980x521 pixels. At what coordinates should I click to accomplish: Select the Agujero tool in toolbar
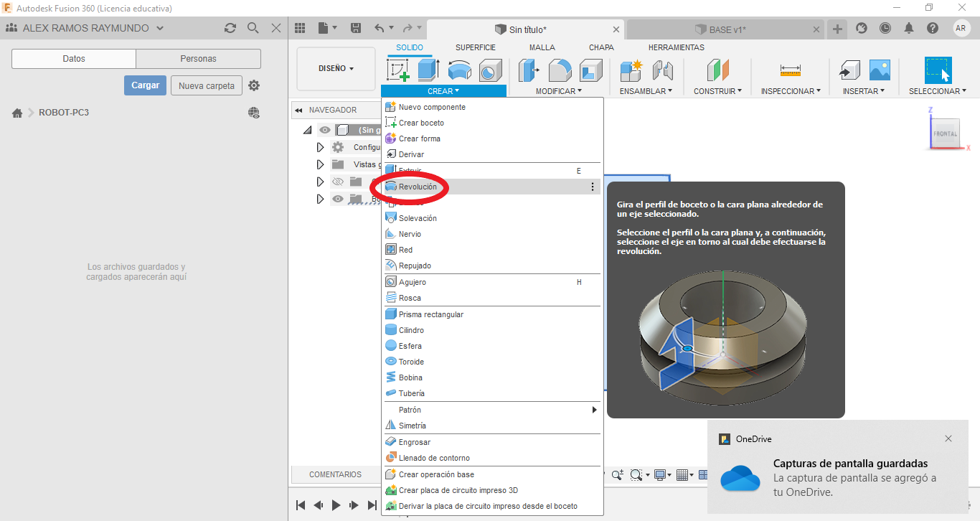tap(490, 70)
